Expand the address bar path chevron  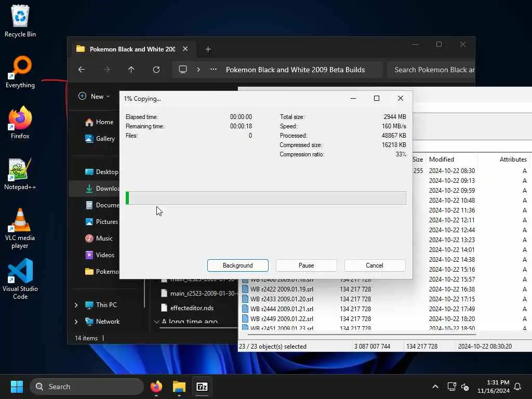[x=198, y=70]
